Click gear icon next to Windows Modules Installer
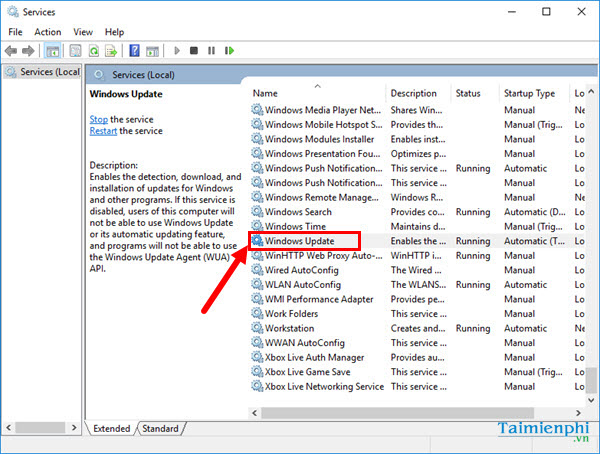This screenshot has height=454, width=600. point(257,139)
